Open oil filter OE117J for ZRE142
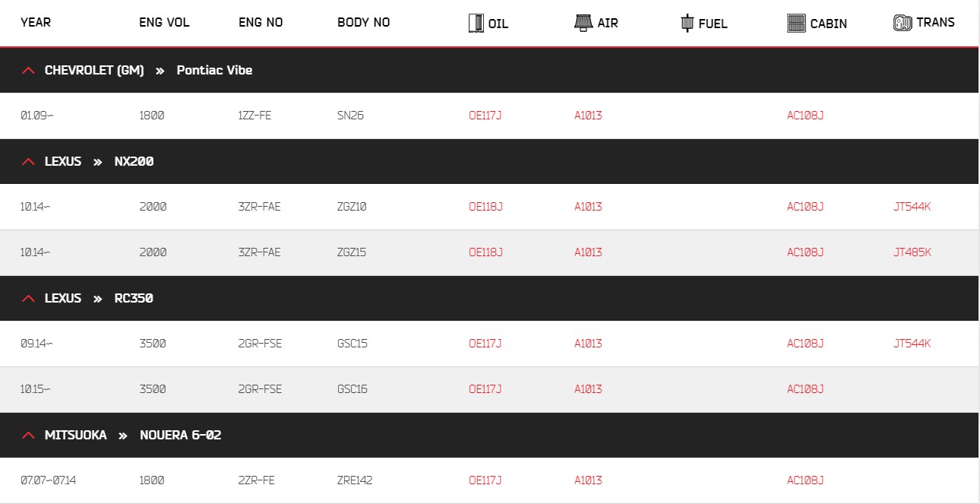980x504 pixels. pyautogui.click(x=485, y=480)
